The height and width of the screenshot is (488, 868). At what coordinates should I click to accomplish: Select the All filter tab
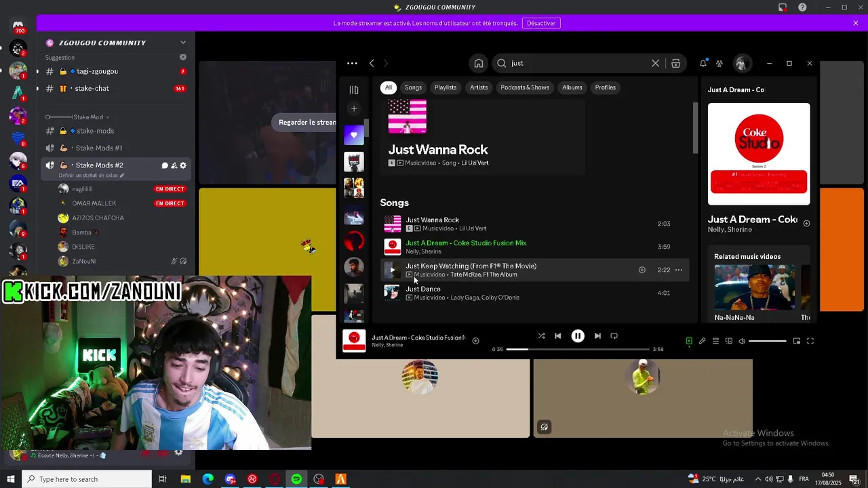pos(389,87)
